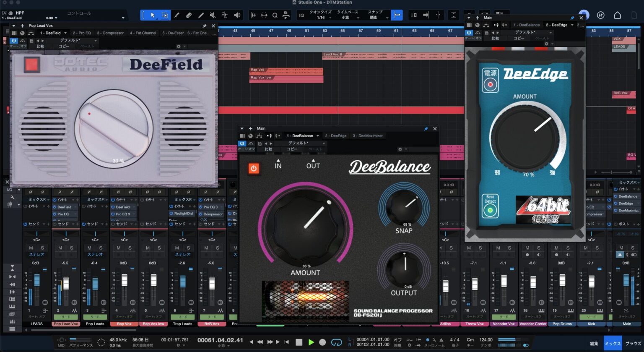Switch to the 3 - DeeMaximizer tab

(368, 136)
